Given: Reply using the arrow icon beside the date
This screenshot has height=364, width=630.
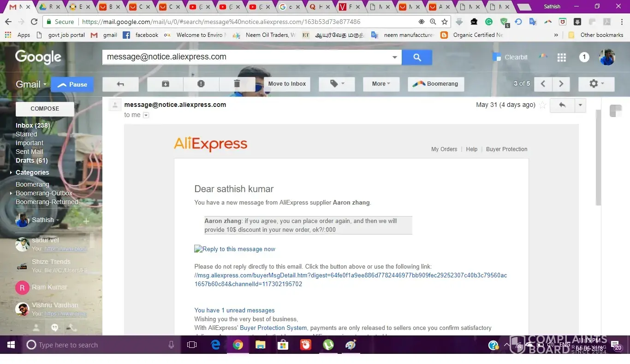Looking at the screenshot, I should (562, 105).
